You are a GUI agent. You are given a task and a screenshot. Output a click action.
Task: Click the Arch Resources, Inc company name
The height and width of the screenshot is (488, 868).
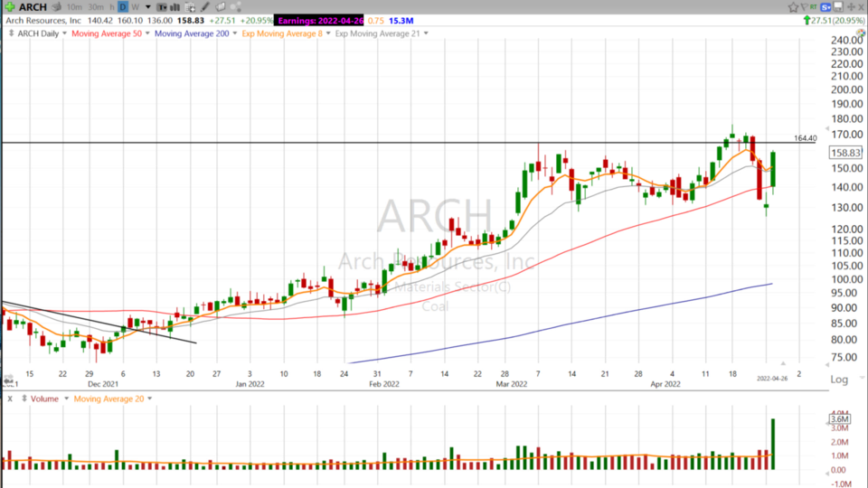(43, 21)
